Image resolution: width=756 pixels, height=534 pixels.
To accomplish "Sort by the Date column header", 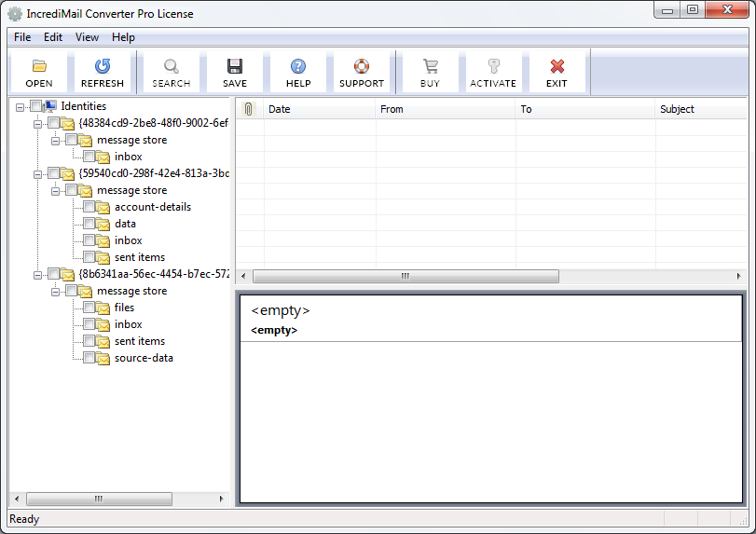I will [319, 109].
